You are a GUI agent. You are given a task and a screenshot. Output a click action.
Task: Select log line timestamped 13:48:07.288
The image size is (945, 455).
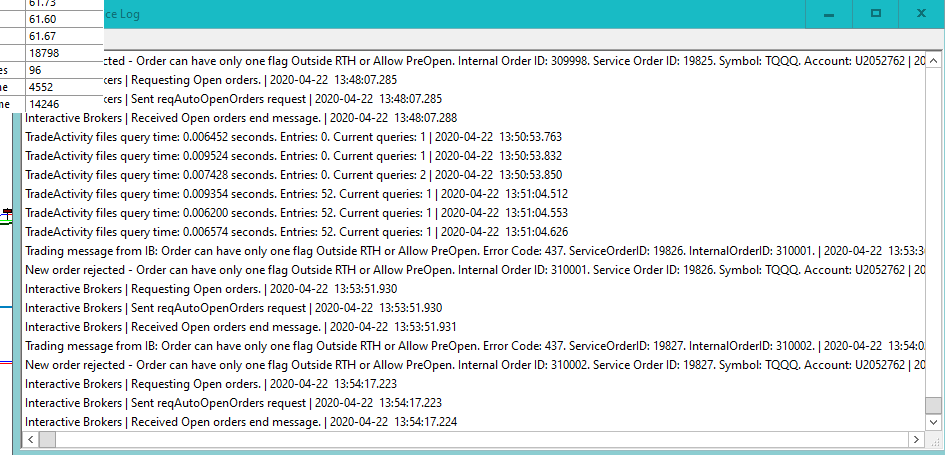click(x=241, y=118)
